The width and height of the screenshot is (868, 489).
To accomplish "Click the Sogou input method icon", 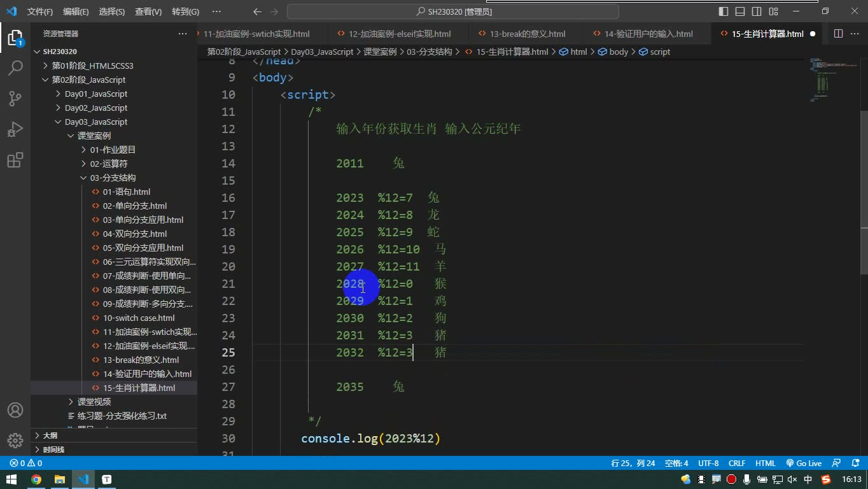I will coord(826,479).
